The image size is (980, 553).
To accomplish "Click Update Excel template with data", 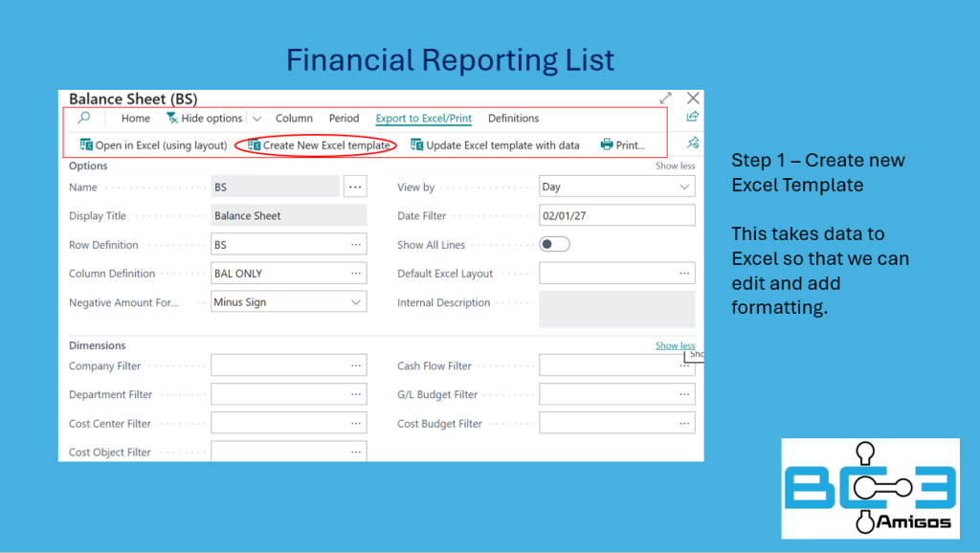I will click(495, 145).
